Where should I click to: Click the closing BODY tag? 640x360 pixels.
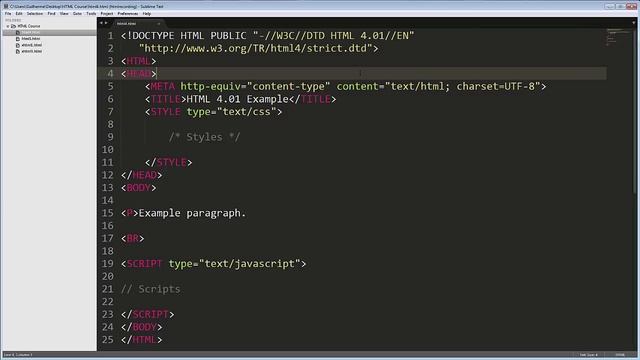pyautogui.click(x=142, y=327)
